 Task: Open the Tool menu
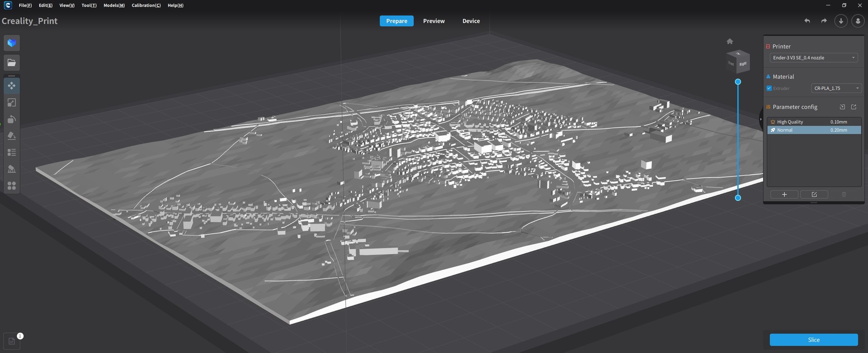tap(89, 5)
